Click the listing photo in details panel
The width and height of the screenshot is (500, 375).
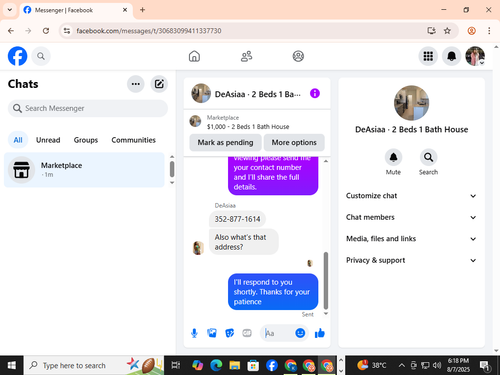click(x=411, y=103)
